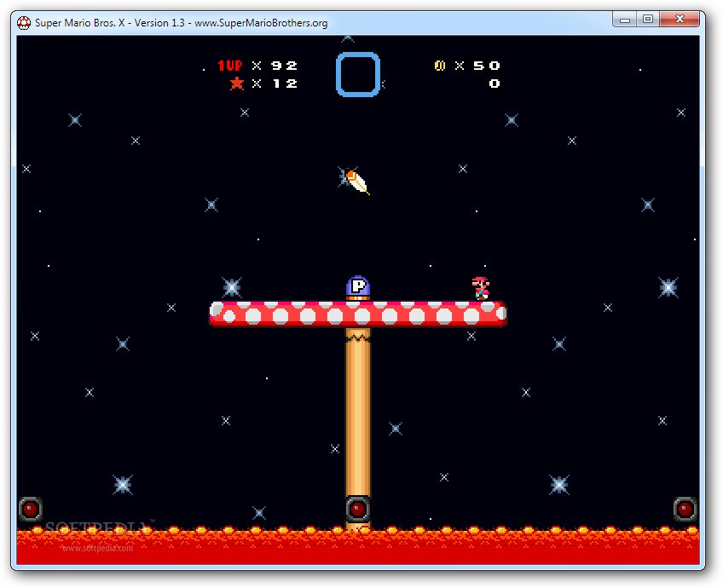723x588 pixels.
Task: Close the Super Mario Bros. X window
Action: coord(680,20)
